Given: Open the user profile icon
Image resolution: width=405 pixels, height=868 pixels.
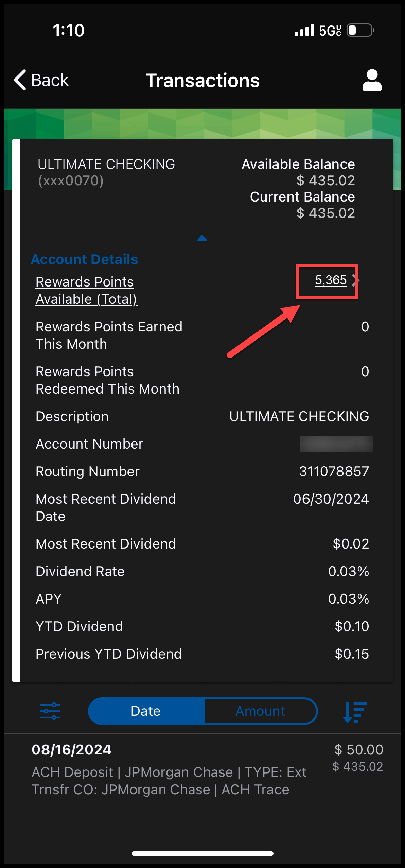Looking at the screenshot, I should [372, 81].
